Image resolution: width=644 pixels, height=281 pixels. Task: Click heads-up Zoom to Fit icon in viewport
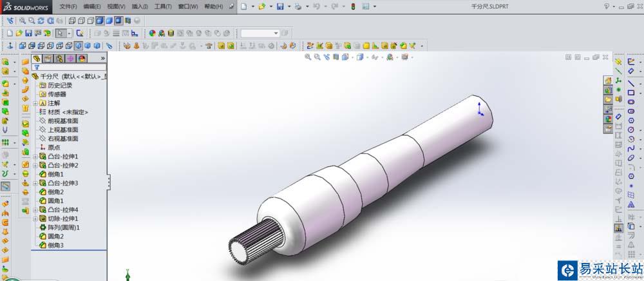(x=308, y=57)
